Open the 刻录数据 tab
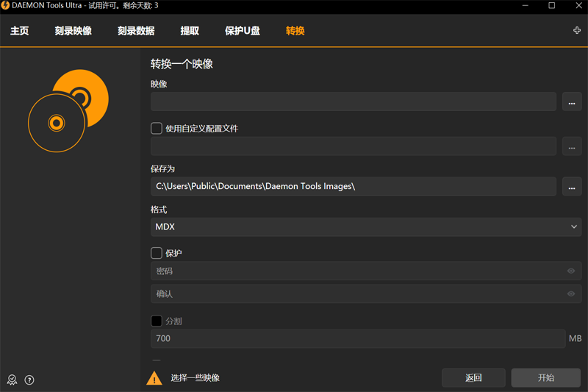 click(x=136, y=31)
